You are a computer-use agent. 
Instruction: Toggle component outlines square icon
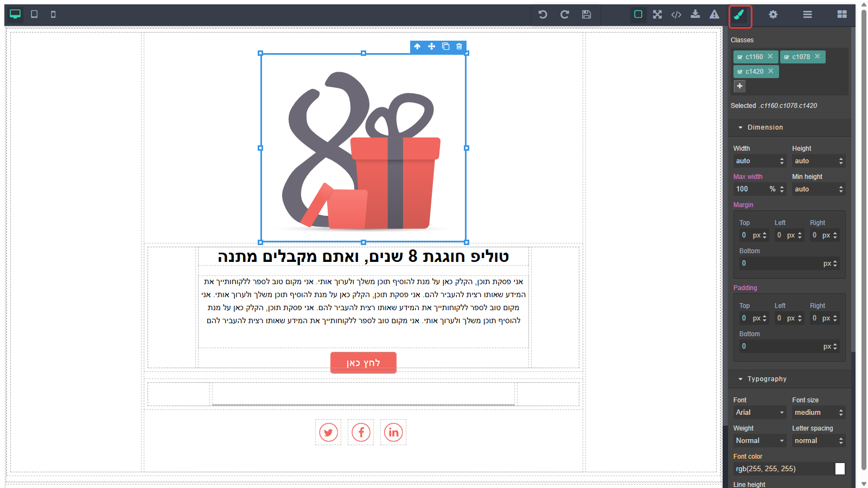[638, 14]
